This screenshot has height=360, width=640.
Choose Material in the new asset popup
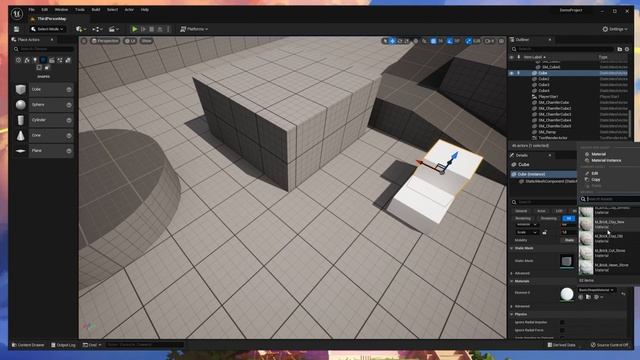[599, 154]
